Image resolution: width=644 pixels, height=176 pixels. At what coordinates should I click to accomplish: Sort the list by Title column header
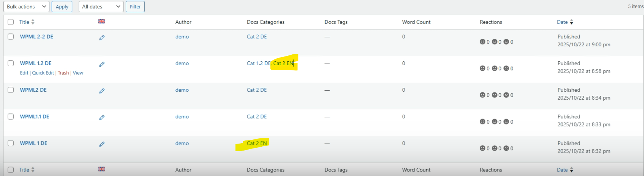(x=24, y=22)
